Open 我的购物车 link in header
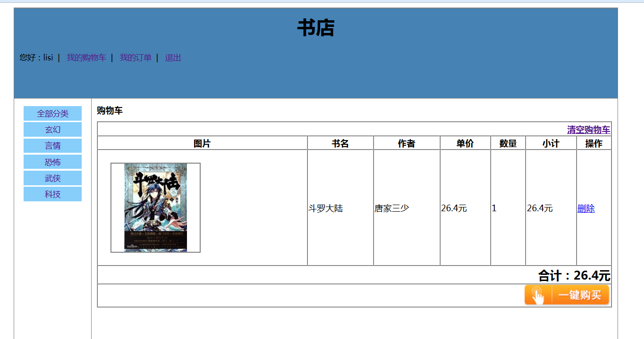Image resolution: width=644 pixels, height=339 pixels. pyautogui.click(x=86, y=58)
